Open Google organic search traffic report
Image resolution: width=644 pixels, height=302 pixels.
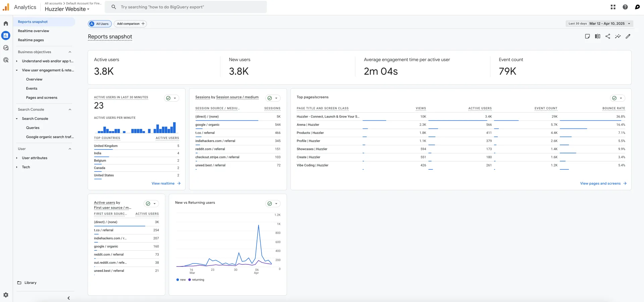[50, 137]
